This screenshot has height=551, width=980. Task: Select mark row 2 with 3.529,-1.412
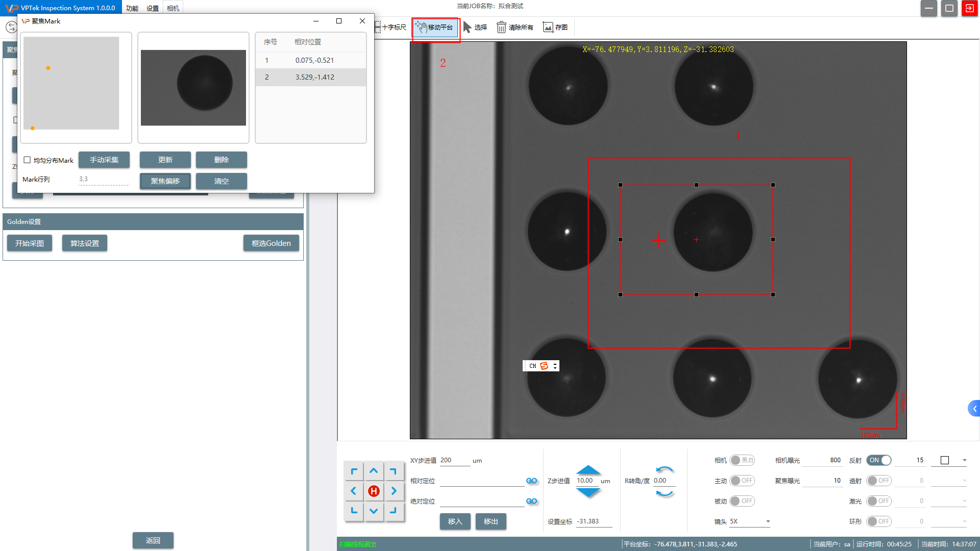(311, 77)
